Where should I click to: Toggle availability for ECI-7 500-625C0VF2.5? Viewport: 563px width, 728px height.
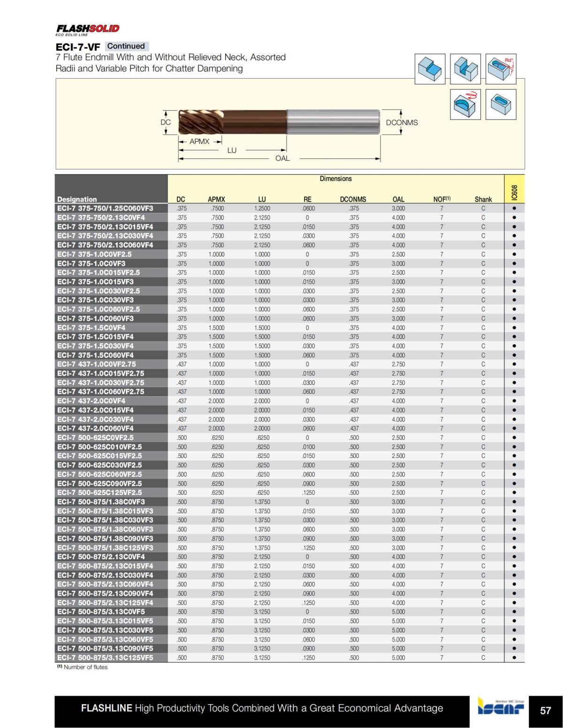[513, 437]
